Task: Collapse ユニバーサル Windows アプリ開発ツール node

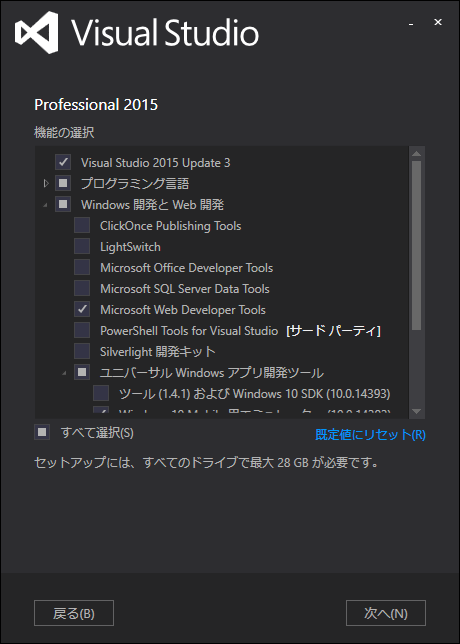Action: tap(64, 373)
